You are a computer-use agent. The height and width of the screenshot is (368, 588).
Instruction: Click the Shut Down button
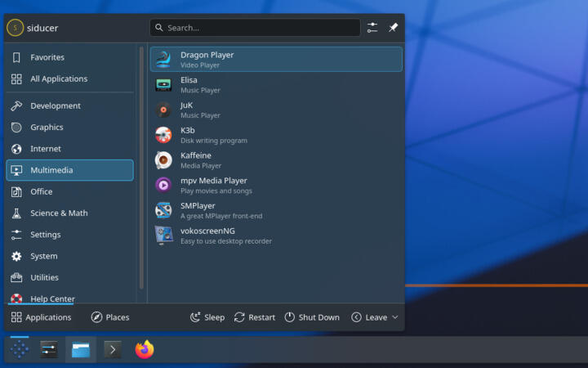tap(312, 317)
